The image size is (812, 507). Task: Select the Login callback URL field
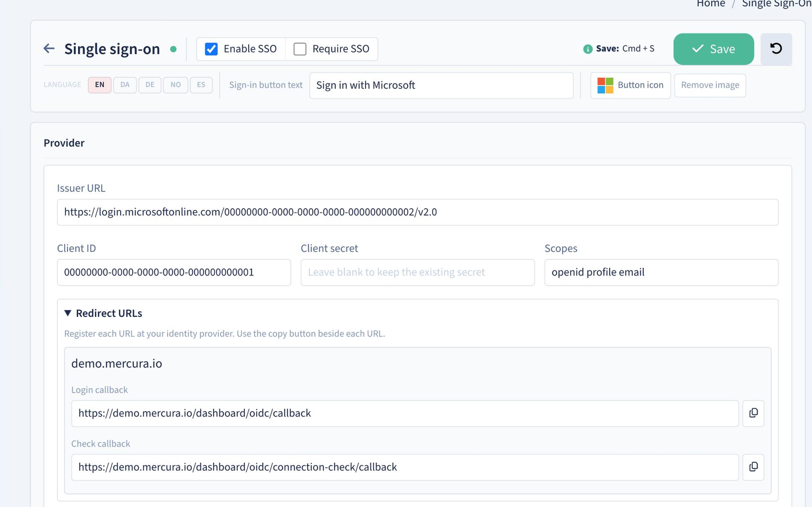coord(405,413)
